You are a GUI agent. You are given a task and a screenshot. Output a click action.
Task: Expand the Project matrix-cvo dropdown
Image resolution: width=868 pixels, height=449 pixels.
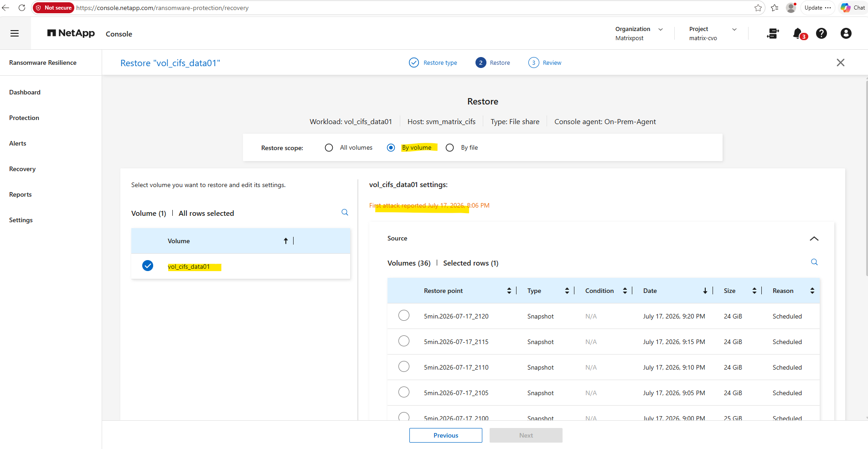[x=713, y=33]
